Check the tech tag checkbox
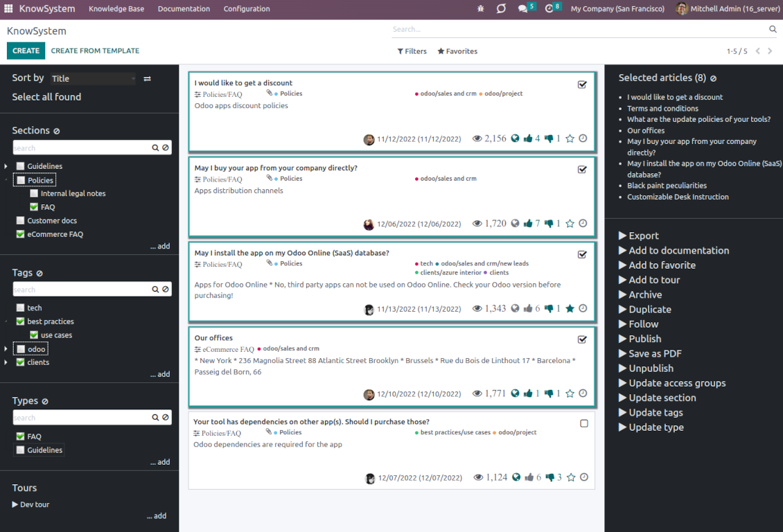This screenshot has height=532, width=783. pos(21,308)
